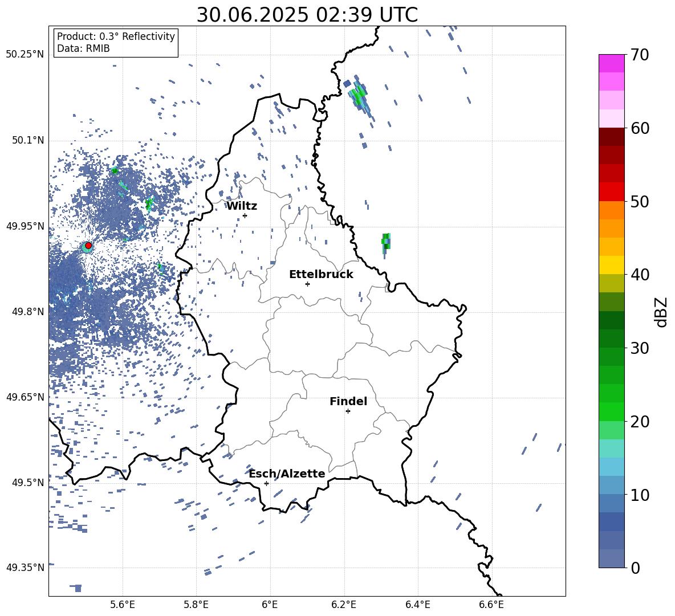This screenshot has width=675, height=616.
Task: Click the 30.06.2025 02:39 UTC title
Action: tap(307, 15)
